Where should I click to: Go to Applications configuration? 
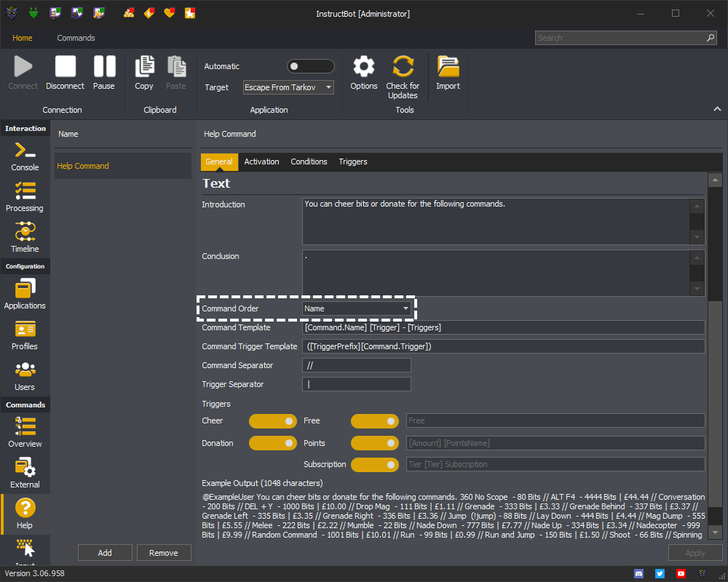coord(25,294)
